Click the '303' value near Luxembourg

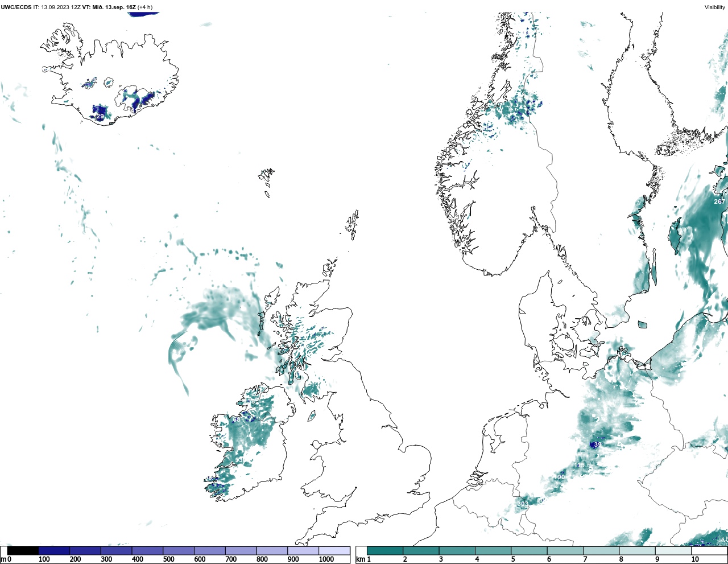[x=523, y=504]
